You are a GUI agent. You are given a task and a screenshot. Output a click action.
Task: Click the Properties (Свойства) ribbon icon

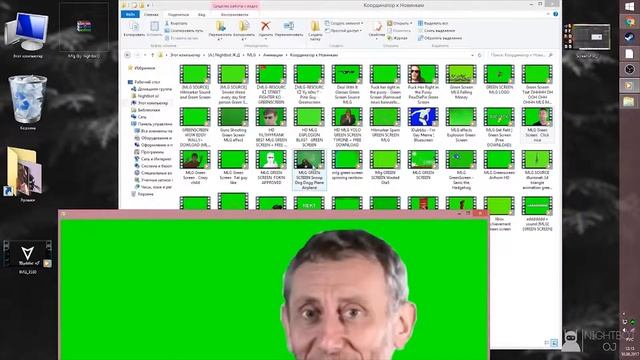click(x=377, y=27)
